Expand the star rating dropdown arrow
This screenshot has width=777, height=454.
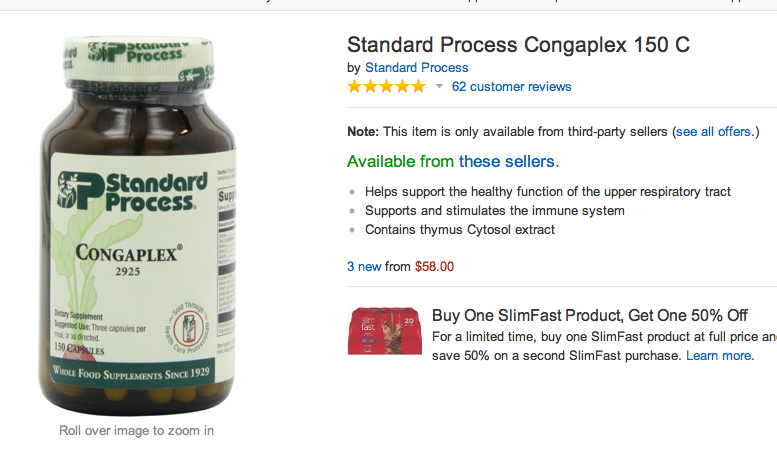(438, 87)
